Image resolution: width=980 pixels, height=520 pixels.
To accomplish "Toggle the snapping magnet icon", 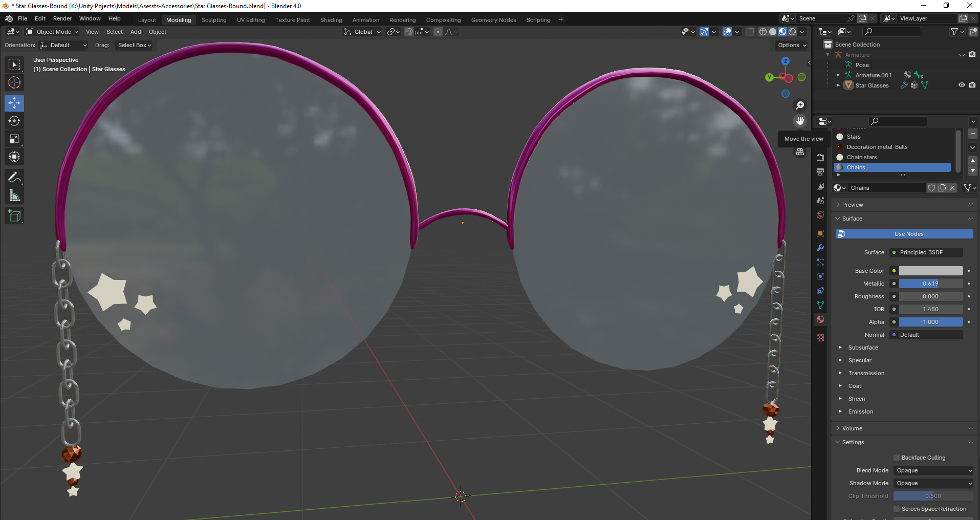I will pos(409,32).
